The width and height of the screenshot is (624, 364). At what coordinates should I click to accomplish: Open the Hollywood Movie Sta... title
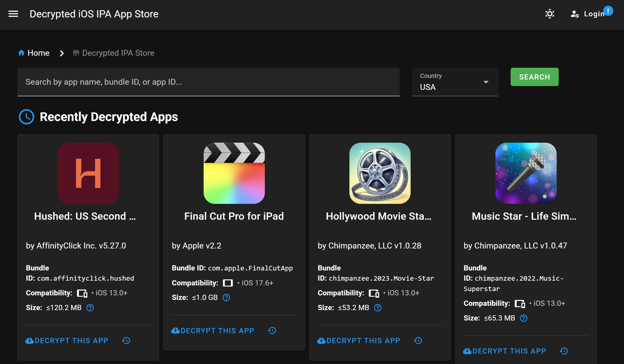point(379,216)
